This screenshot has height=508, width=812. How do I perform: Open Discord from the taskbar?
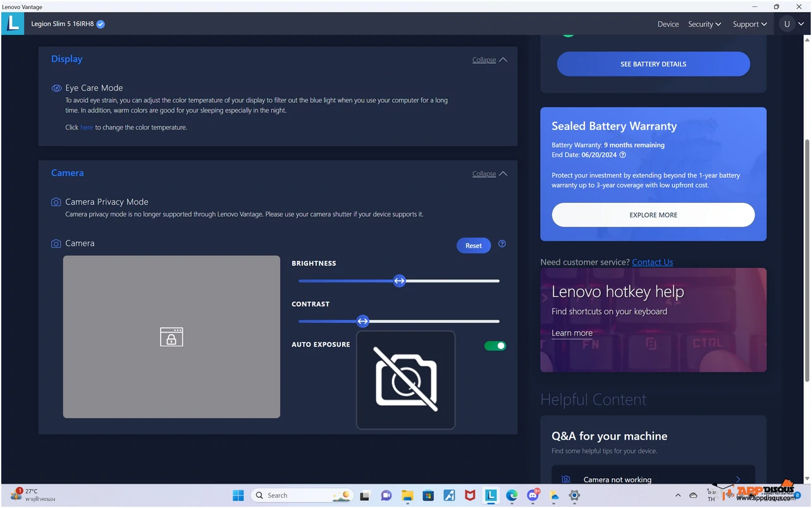[x=532, y=495]
